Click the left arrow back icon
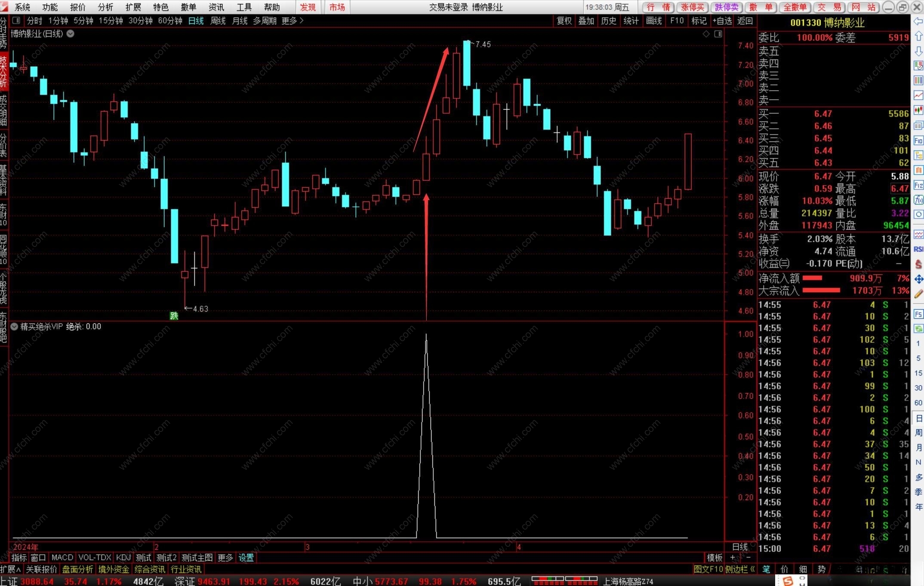Screen dimensions: 924x586 [918, 21]
